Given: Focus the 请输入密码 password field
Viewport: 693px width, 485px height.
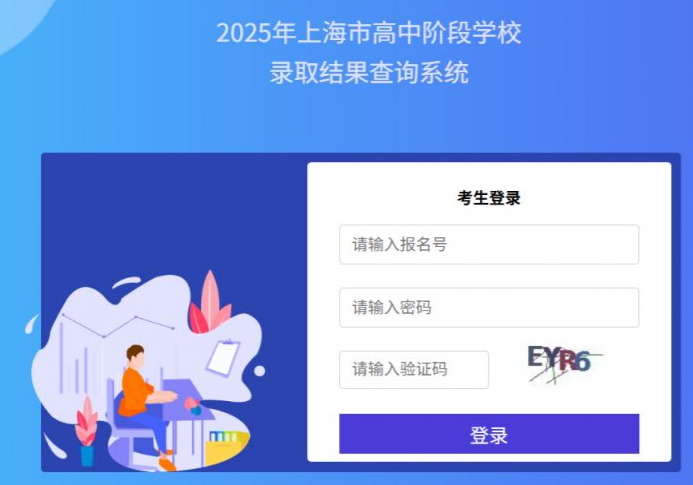Looking at the screenshot, I should click(x=489, y=308).
